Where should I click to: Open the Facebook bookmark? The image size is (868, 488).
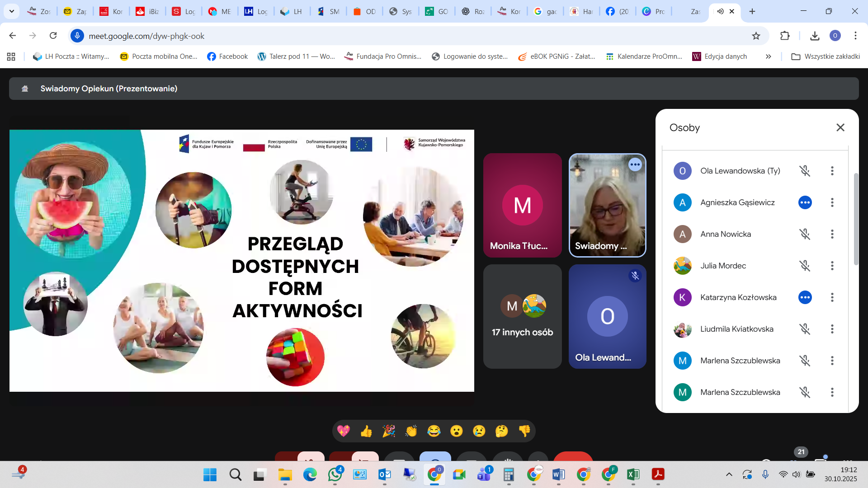[227, 56]
